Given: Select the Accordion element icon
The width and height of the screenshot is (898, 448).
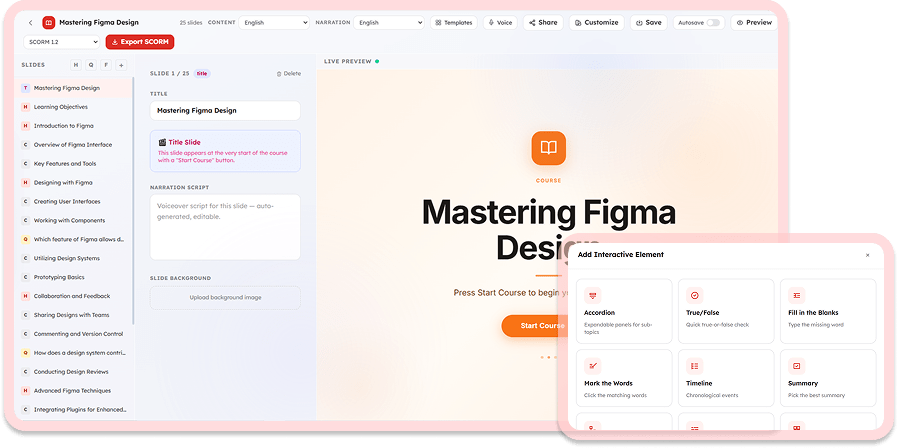Looking at the screenshot, I should 592,296.
